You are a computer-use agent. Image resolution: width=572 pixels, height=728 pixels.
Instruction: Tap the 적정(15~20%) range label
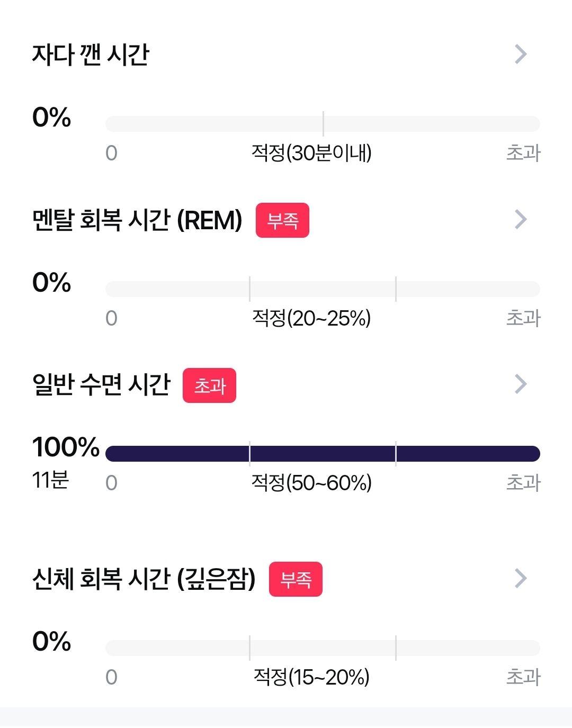pos(311,677)
